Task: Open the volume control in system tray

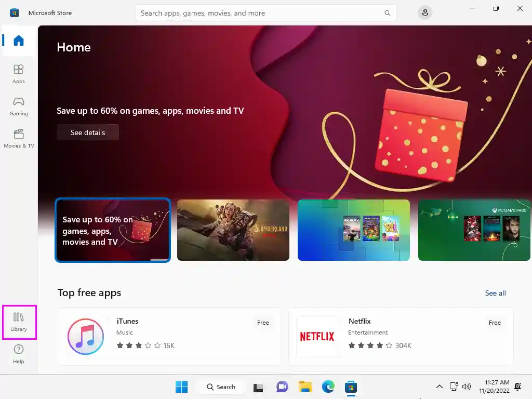Action: click(467, 387)
